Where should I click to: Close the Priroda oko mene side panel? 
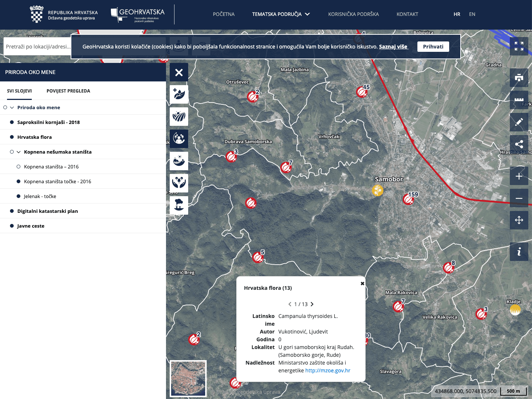click(179, 72)
